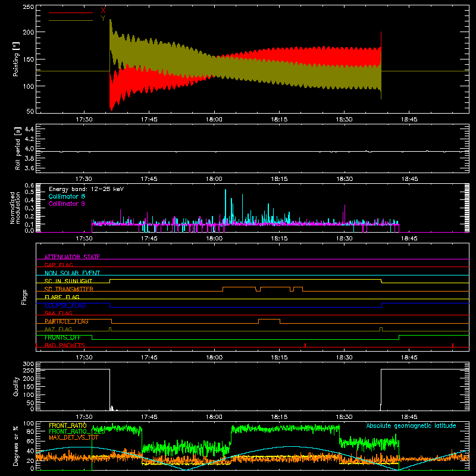Select the ATTENUATOR_STATE flag label
476x476 pixels.
(72, 257)
